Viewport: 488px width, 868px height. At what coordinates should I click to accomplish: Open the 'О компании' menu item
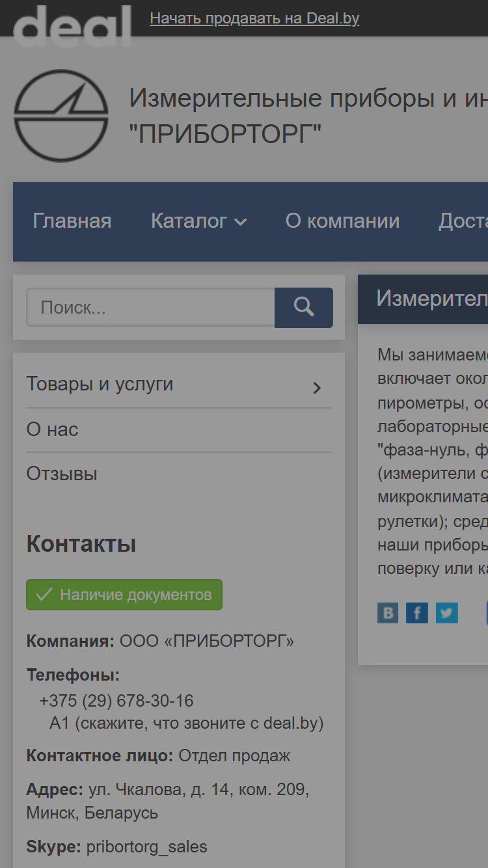342,221
